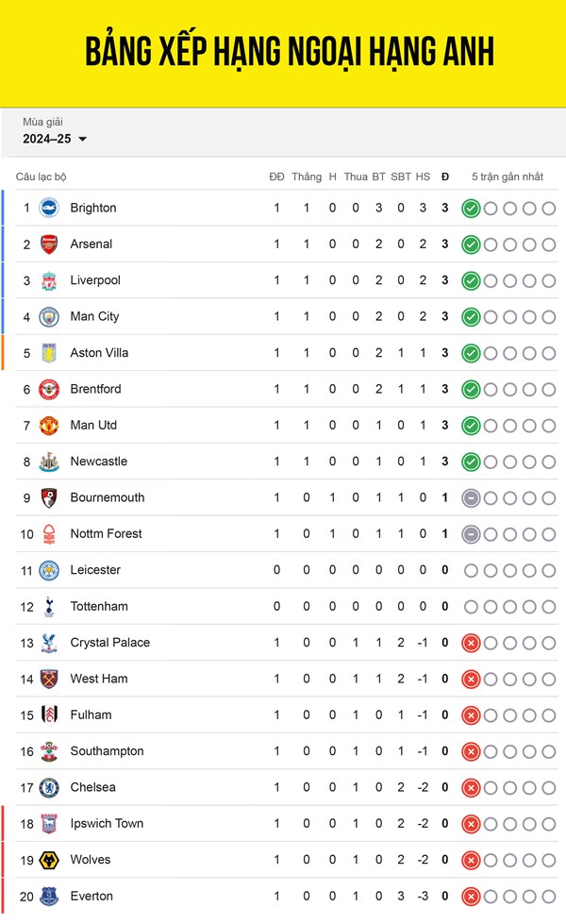
Task: Click Brighton's green win result icon
Action: coord(471,209)
